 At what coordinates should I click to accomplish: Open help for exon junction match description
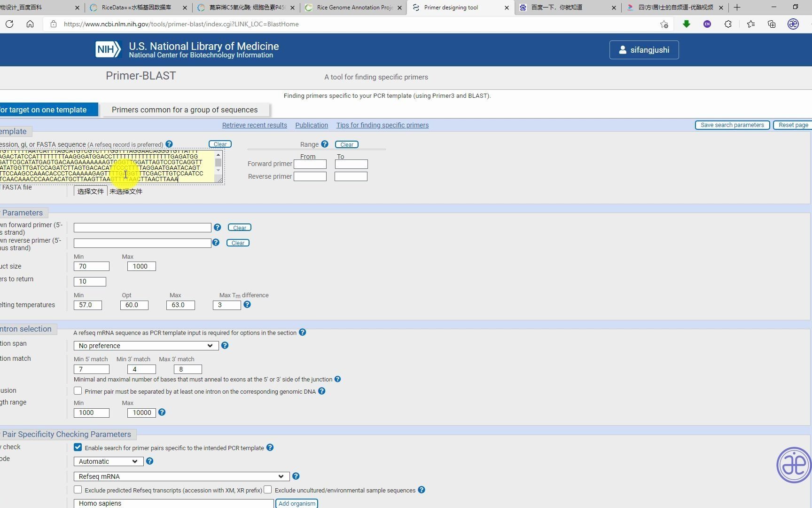point(337,379)
